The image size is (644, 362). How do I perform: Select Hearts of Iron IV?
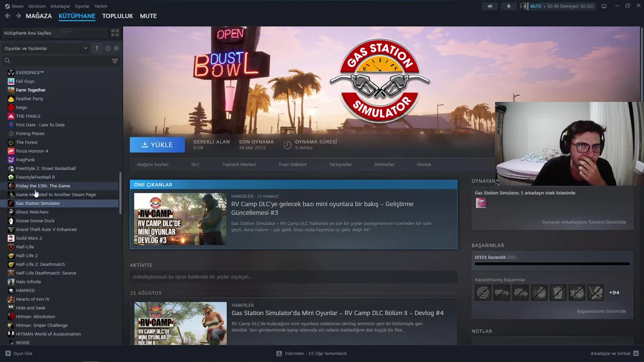59,299
